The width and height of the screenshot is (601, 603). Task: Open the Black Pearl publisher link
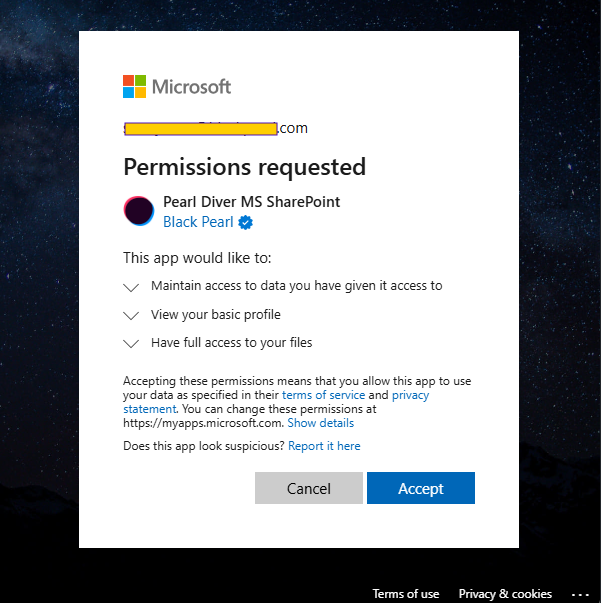198,222
